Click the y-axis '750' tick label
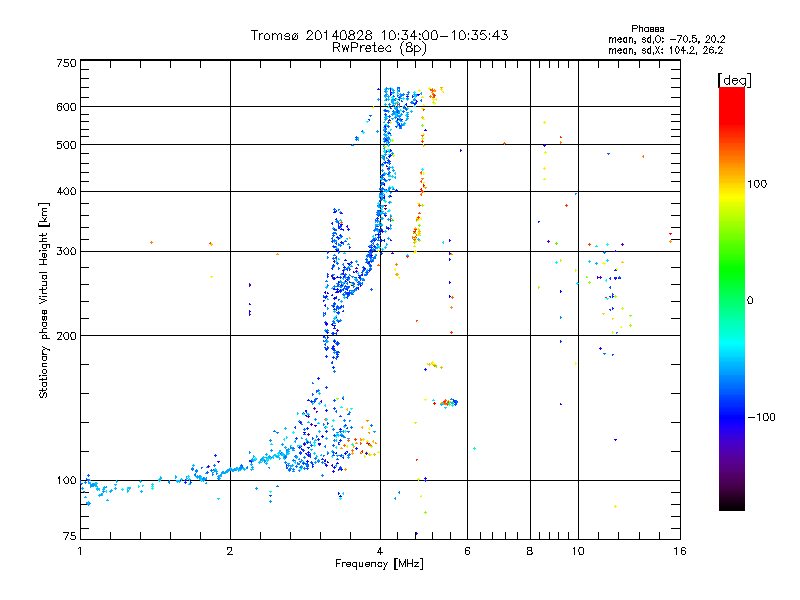This screenshot has height=600, width=800. 66,63
